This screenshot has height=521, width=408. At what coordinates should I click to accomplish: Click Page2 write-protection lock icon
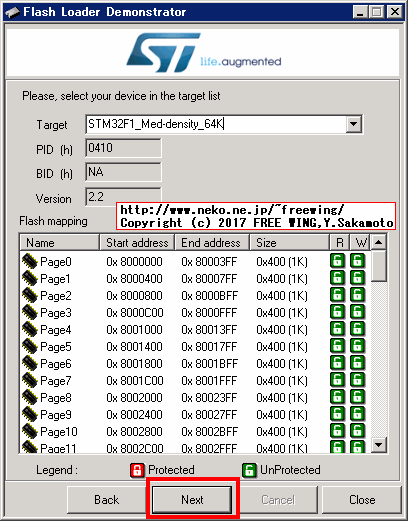pyautogui.click(x=357, y=295)
